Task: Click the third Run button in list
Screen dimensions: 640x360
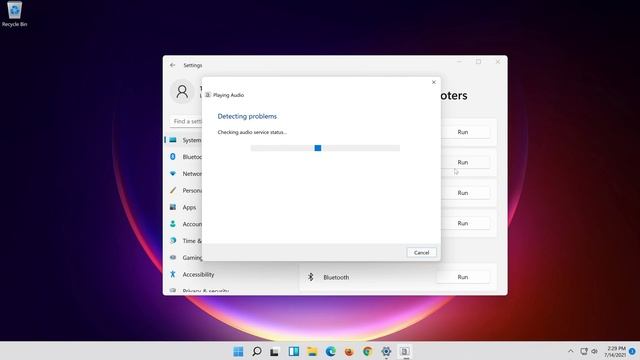Action: pyautogui.click(x=462, y=193)
